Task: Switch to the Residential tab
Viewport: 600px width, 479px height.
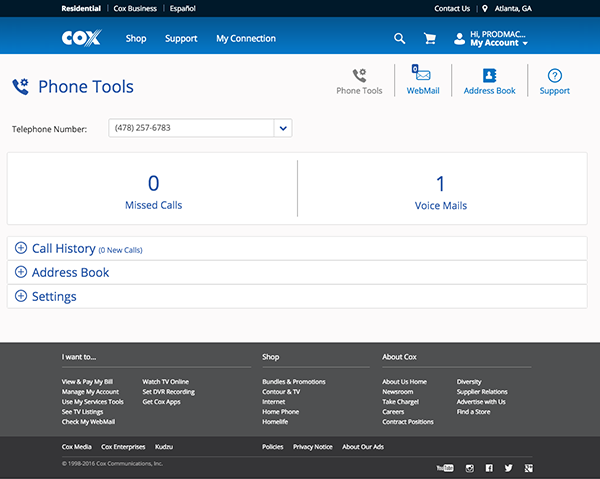Action: pyautogui.click(x=81, y=8)
